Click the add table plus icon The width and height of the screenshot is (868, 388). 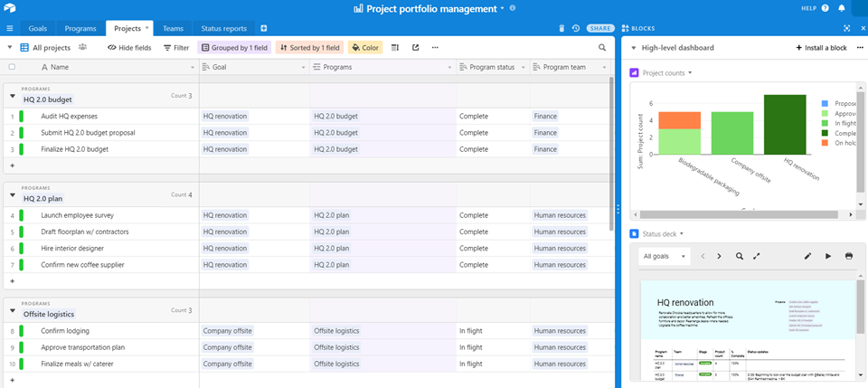coord(264,28)
